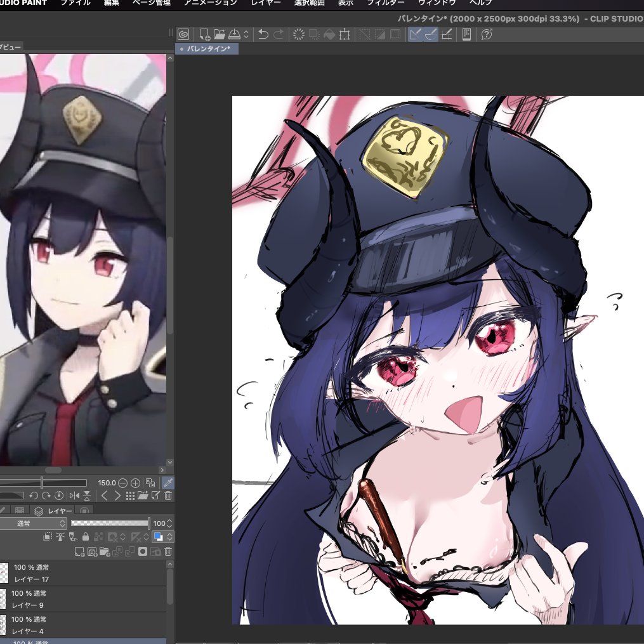Rotate the sub view image right
This screenshot has height=644, width=644.
tap(46, 496)
